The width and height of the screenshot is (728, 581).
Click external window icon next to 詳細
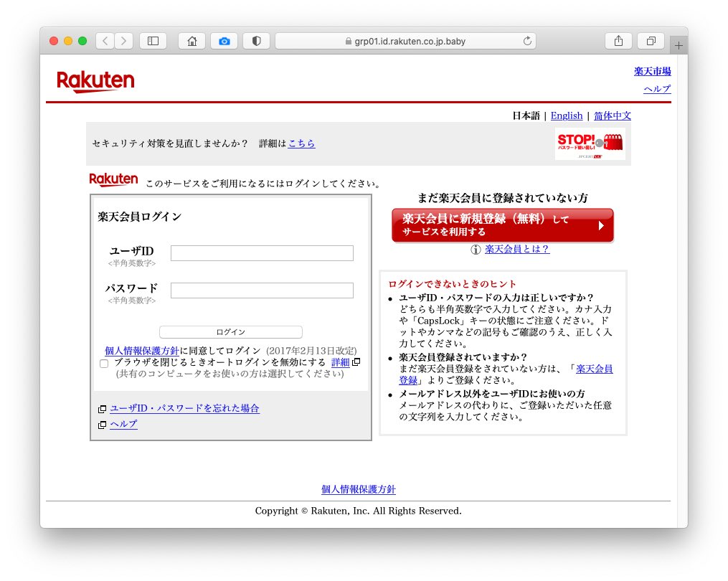pos(356,362)
